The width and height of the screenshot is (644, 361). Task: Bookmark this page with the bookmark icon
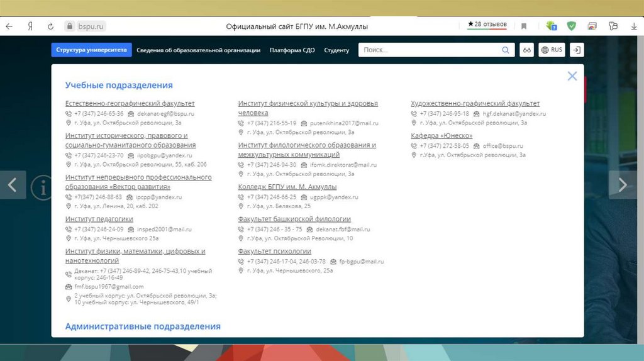524,26
